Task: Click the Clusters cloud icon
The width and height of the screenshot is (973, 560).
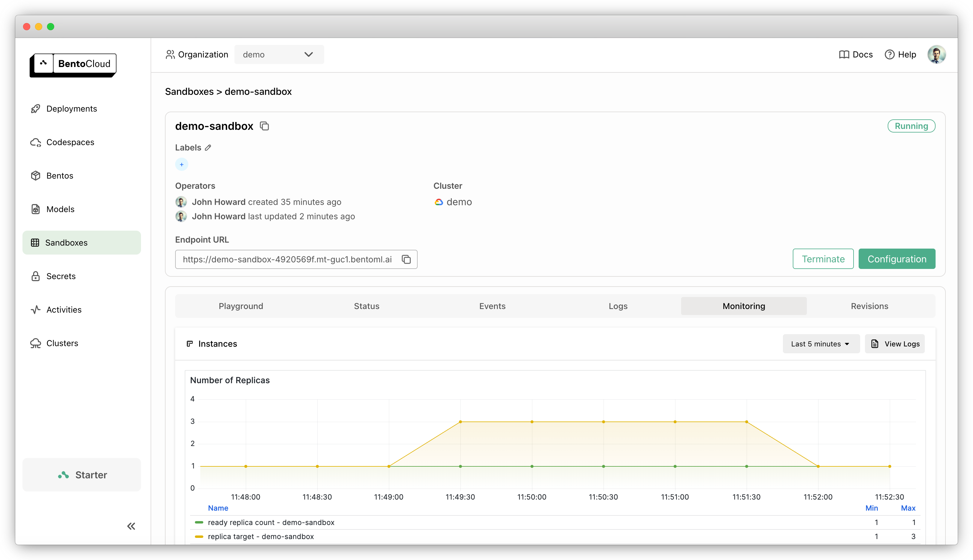Action: pos(35,343)
